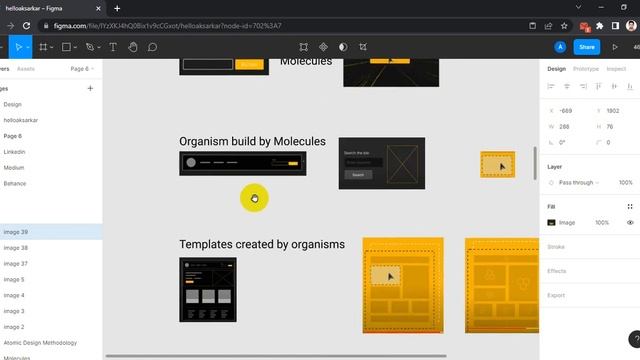Screen dimensions: 640x360
Task: Select the Frame tool
Action: pyautogui.click(x=43, y=47)
